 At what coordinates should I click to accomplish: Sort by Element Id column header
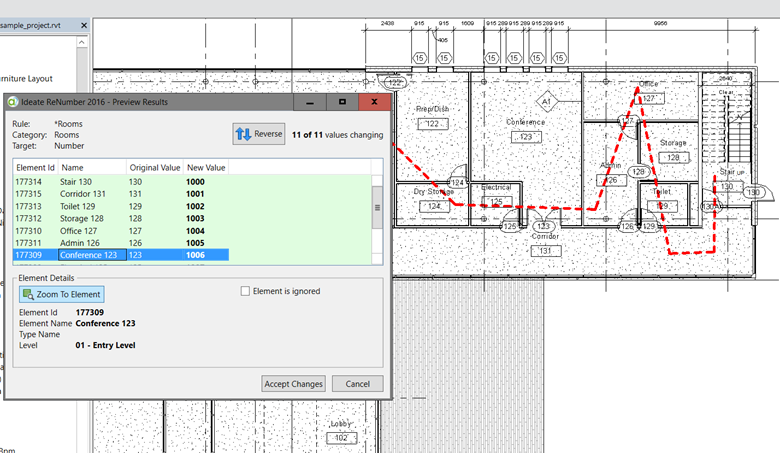click(x=35, y=168)
